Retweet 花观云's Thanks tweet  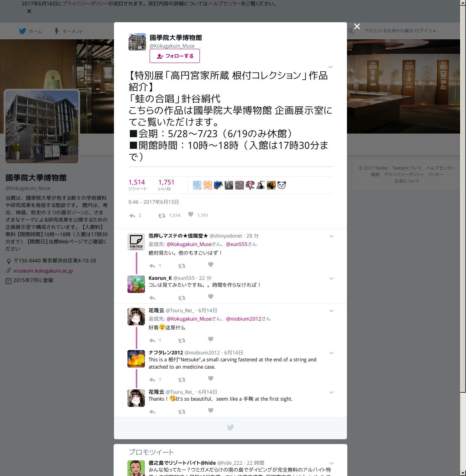(x=182, y=412)
